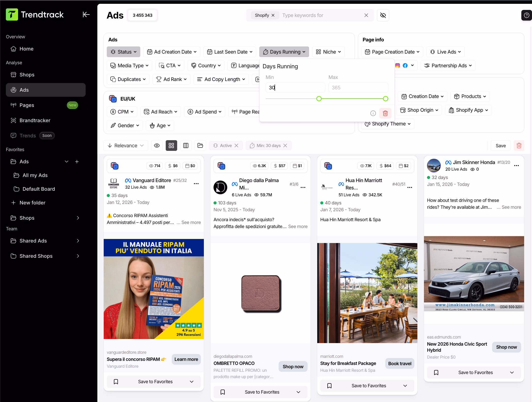Open the Shops section in the sidebar
The width and height of the screenshot is (532, 402).
(x=27, y=74)
